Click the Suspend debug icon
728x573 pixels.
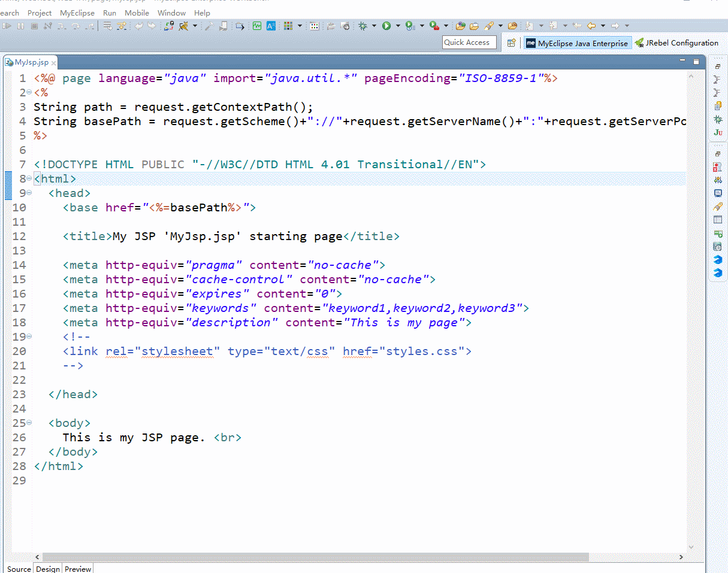tap(20, 26)
